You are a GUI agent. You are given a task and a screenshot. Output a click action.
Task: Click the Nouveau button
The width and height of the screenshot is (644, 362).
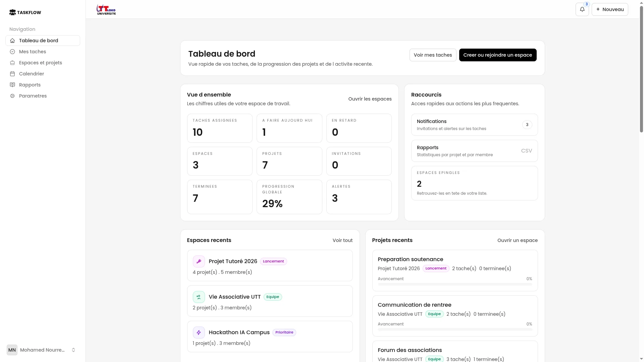(610, 9)
